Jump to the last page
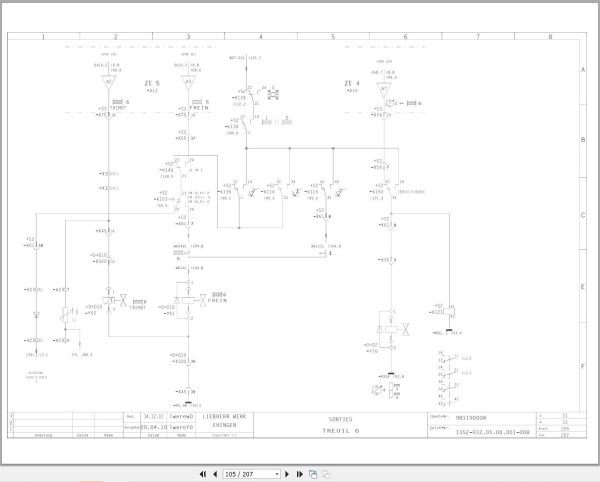This screenshot has height=482, width=600. click(300, 474)
